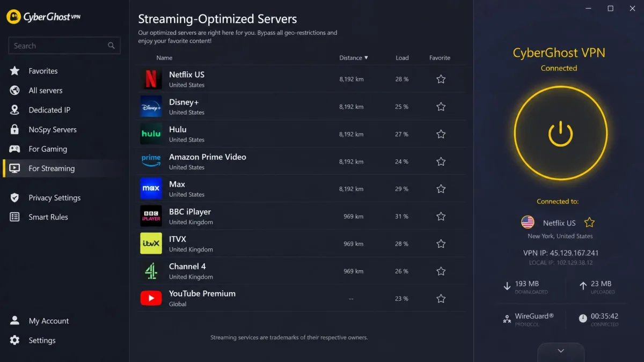Image resolution: width=644 pixels, height=362 pixels.
Task: Favorite the Channel 4 server
Action: (x=441, y=271)
